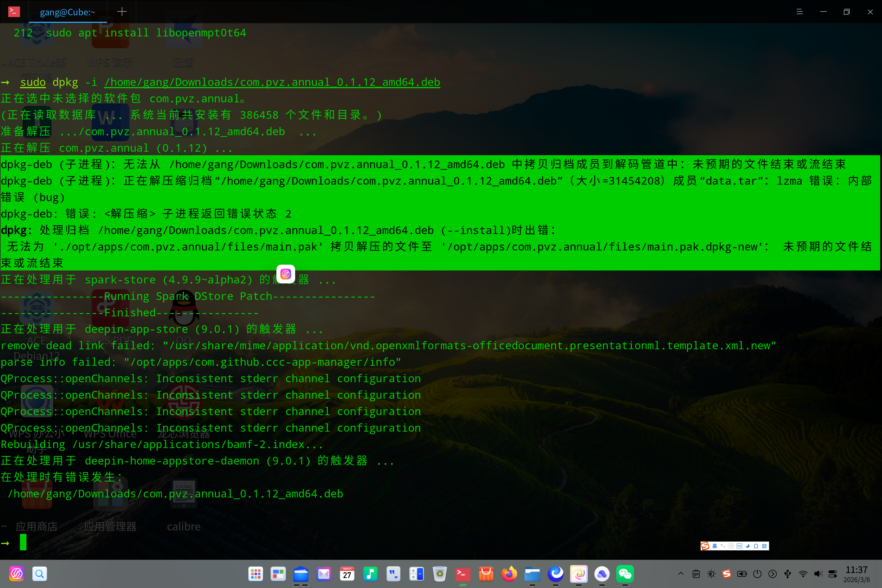
Task: Open the App Store from the dock
Action: click(486, 574)
